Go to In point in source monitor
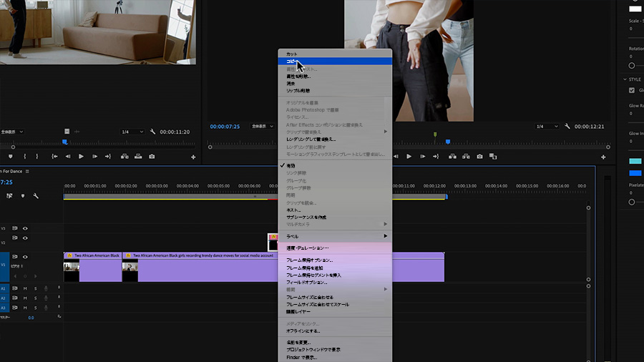The width and height of the screenshot is (644, 362). click(x=54, y=157)
